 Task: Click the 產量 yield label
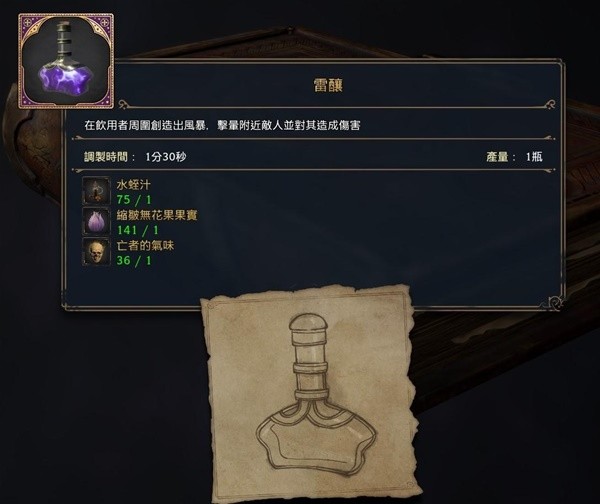click(497, 157)
